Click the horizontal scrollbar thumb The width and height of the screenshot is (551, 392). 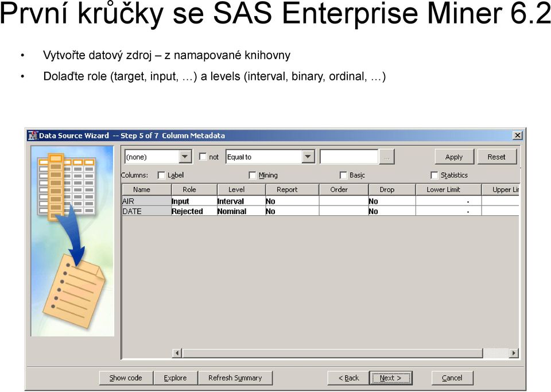click(x=332, y=352)
